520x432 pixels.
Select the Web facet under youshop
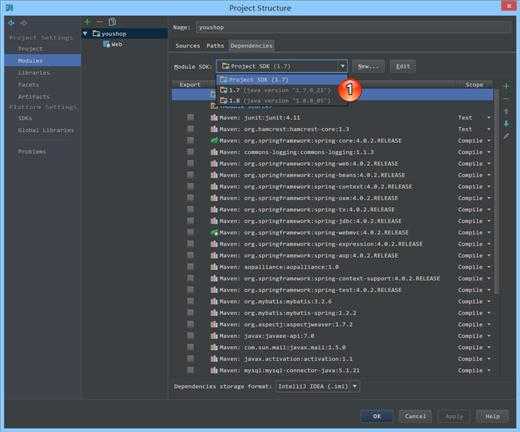[113, 44]
